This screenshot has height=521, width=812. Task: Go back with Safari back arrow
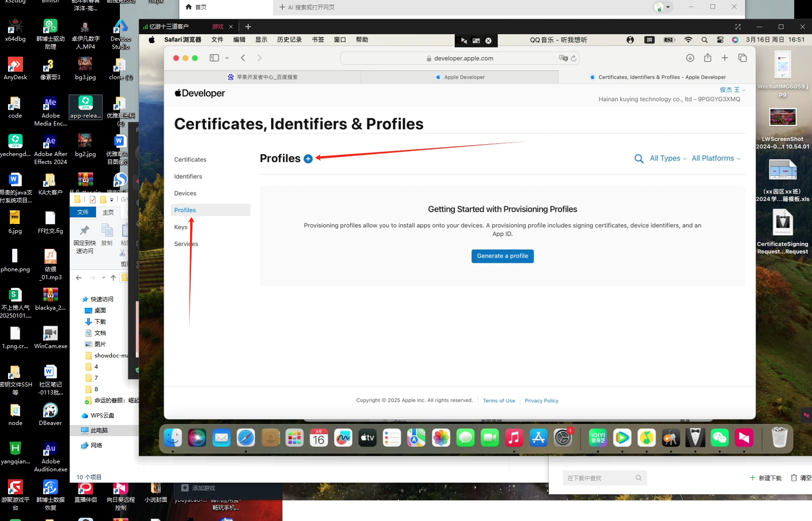point(243,58)
